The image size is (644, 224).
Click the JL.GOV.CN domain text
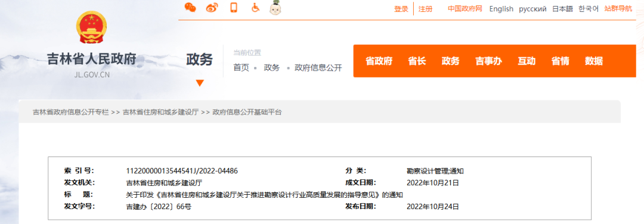click(x=92, y=75)
